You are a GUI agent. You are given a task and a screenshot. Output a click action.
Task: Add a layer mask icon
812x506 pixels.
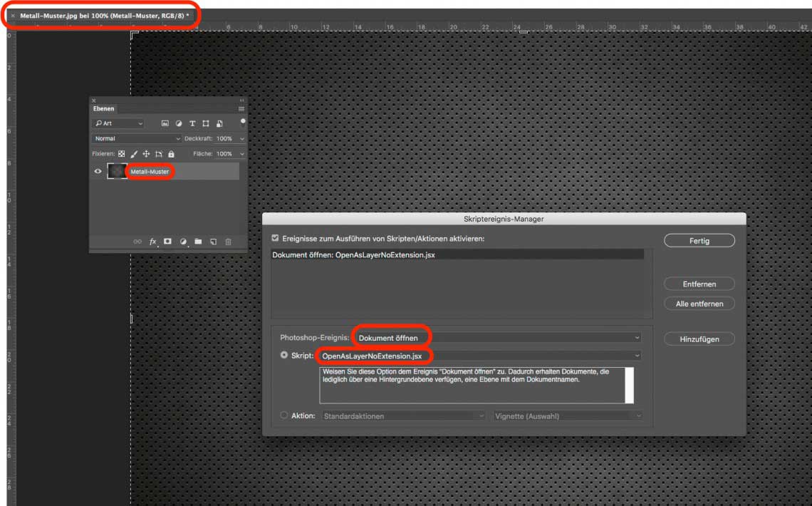pyautogui.click(x=168, y=242)
